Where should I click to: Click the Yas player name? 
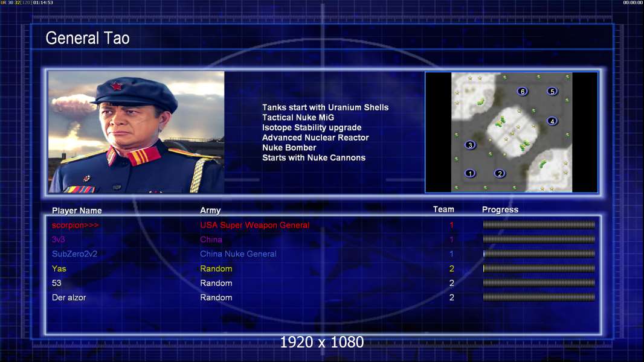click(x=59, y=268)
